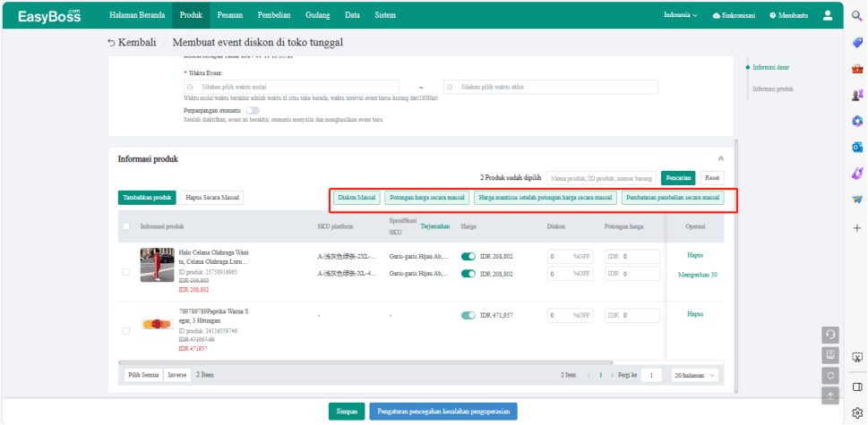Toggle price switch for the 2XL SKU row
This screenshot has width=868, height=425.
tap(468, 257)
